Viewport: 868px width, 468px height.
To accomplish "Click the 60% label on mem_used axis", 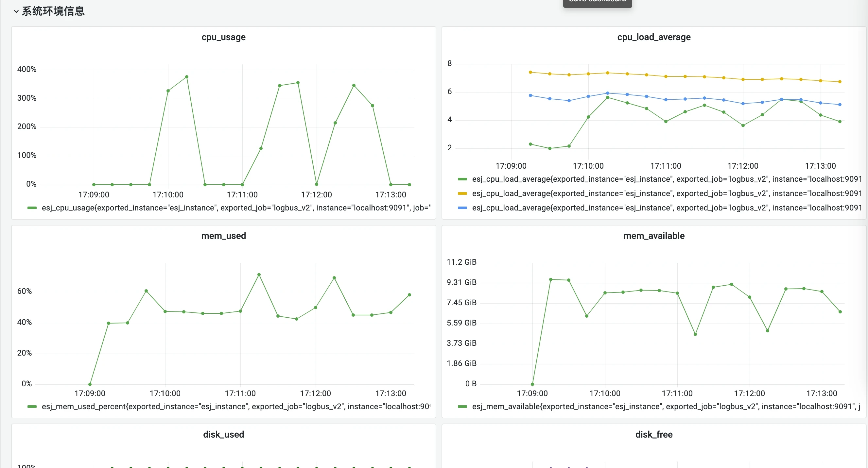I will (24, 291).
